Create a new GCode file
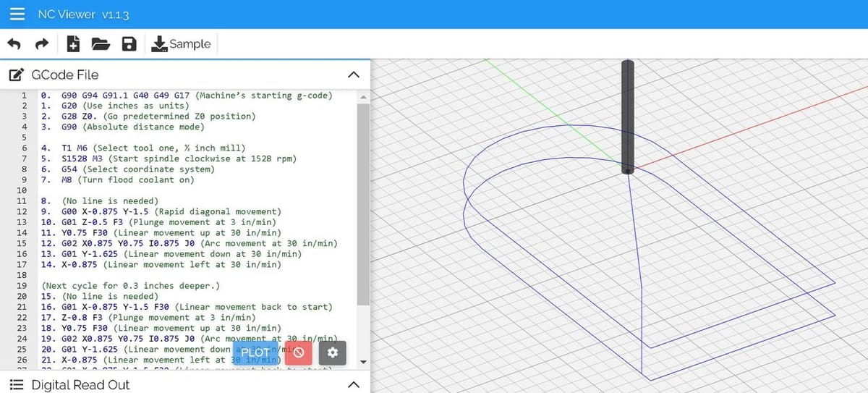This screenshot has width=868, height=393. [73, 44]
